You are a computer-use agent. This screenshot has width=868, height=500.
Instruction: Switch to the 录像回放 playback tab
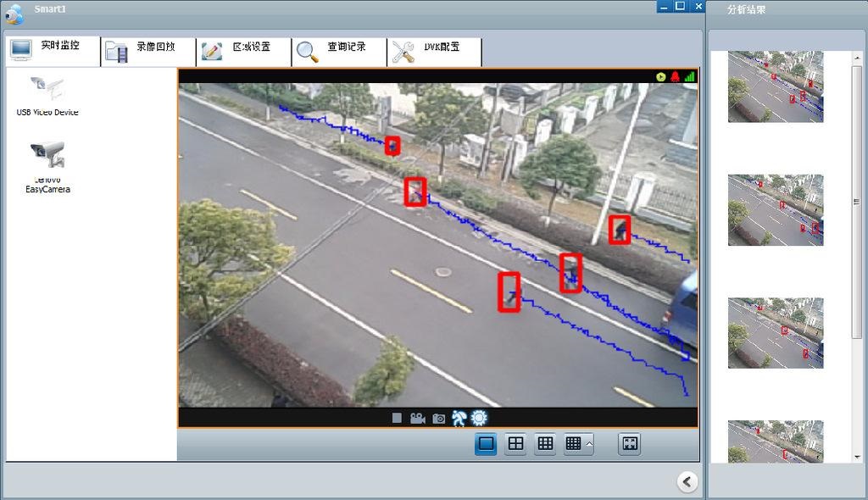pyautogui.click(x=147, y=48)
